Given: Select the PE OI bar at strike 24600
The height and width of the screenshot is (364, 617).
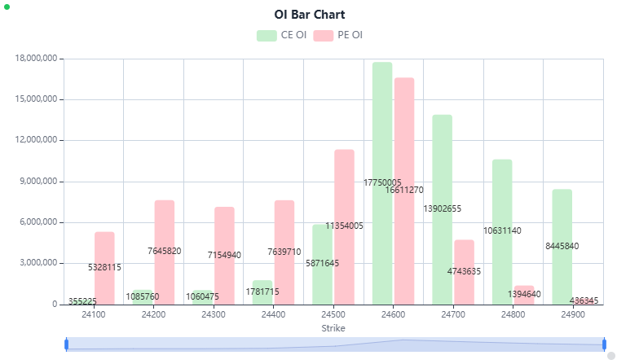Looking at the screenshot, I should click(404, 191).
